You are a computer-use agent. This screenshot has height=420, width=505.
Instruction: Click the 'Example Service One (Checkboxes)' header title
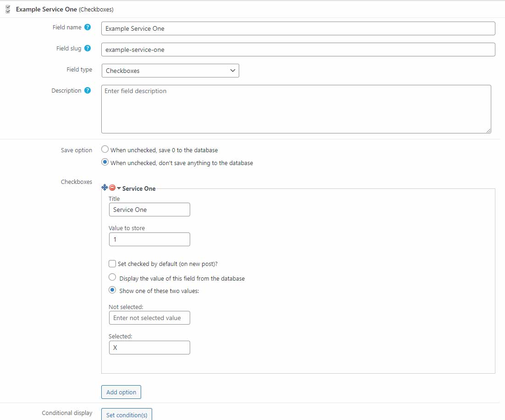point(65,9)
